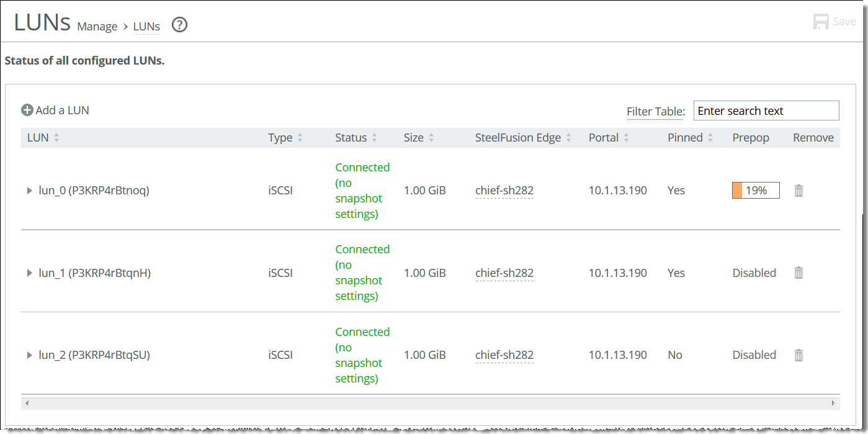Open the LUNs breadcrumb menu
868x434 pixels.
146,27
